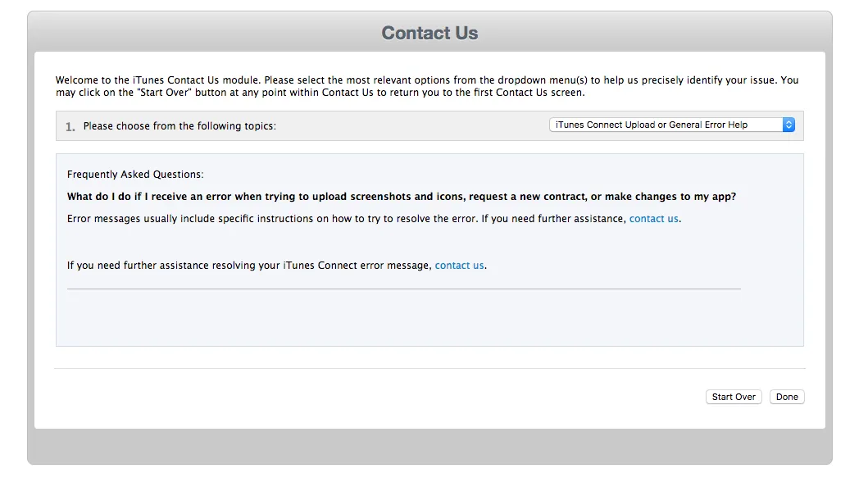Image resolution: width=868 pixels, height=482 pixels.
Task: Click the Contact Us header title
Action: 429,34
